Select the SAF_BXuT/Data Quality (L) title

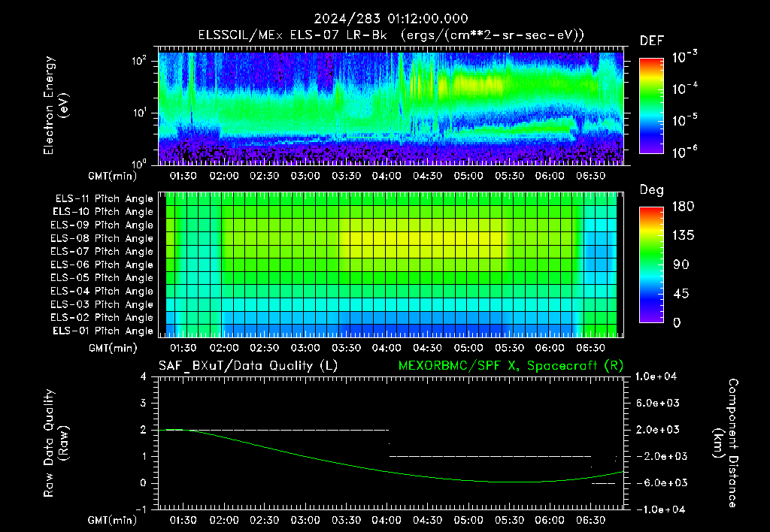[x=248, y=366]
